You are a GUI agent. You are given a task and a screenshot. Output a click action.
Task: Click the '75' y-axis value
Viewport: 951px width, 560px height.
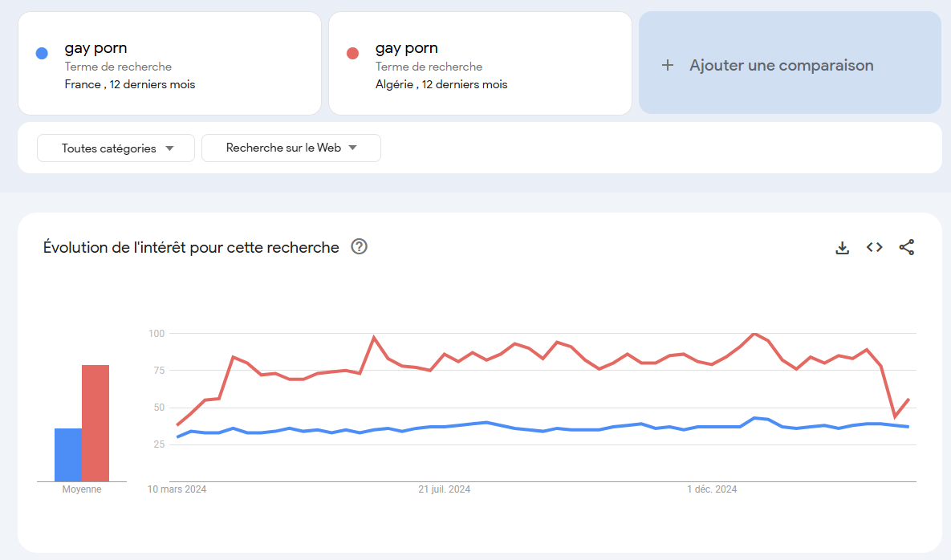click(159, 371)
